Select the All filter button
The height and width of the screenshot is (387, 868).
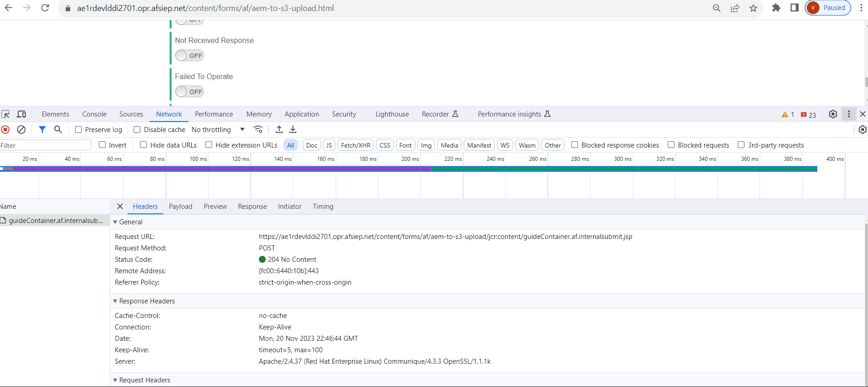click(x=291, y=145)
